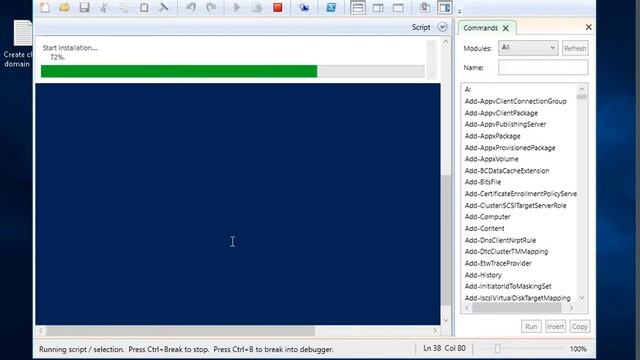
Task: Select Add-Content command
Action: click(484, 229)
